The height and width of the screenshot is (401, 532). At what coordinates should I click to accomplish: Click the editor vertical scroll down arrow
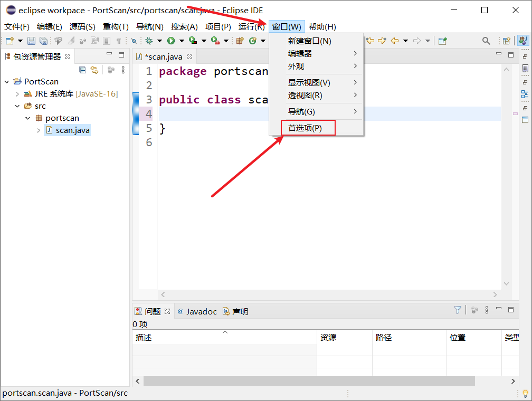(x=507, y=283)
